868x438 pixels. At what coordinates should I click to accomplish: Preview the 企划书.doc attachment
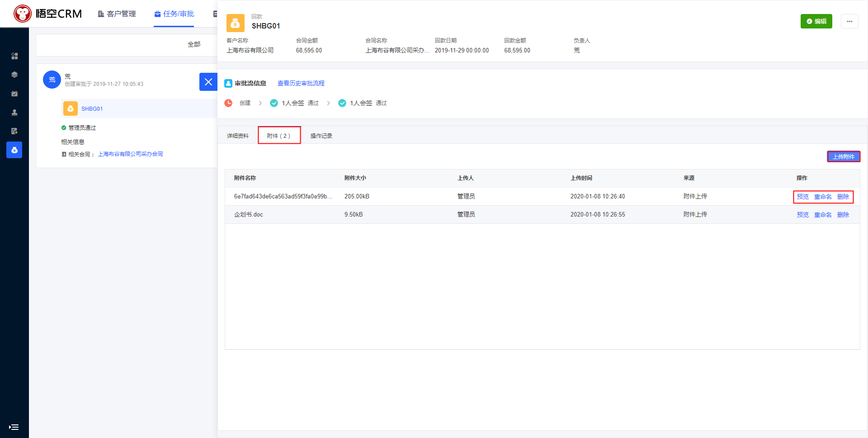[x=802, y=215]
